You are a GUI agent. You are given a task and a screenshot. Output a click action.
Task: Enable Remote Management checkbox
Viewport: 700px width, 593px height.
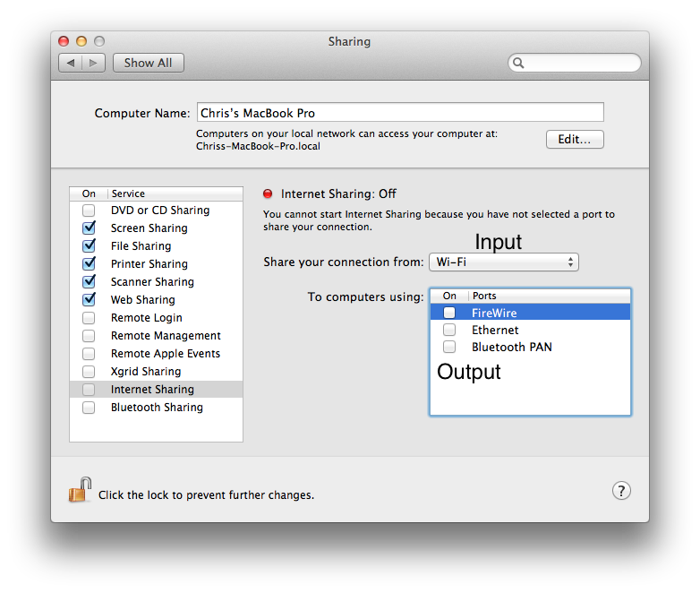89,336
